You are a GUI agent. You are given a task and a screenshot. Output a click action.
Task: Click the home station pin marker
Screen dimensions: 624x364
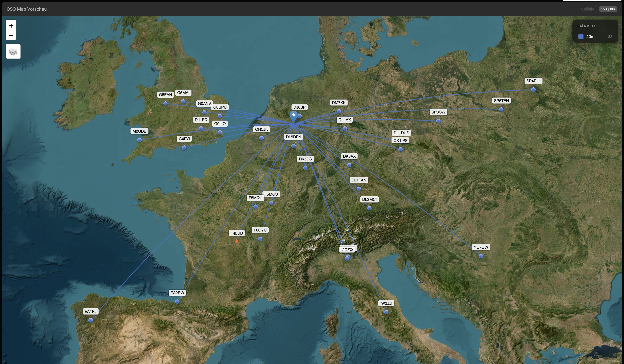click(x=293, y=117)
